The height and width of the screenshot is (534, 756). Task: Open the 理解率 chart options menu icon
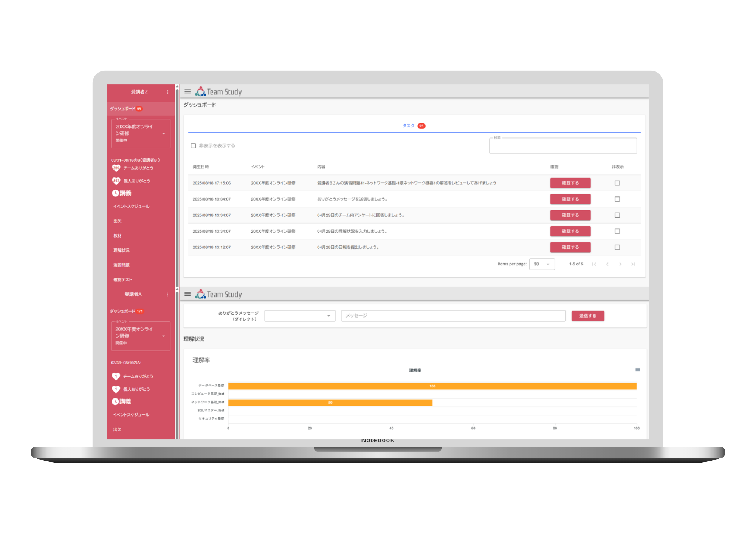(x=638, y=370)
